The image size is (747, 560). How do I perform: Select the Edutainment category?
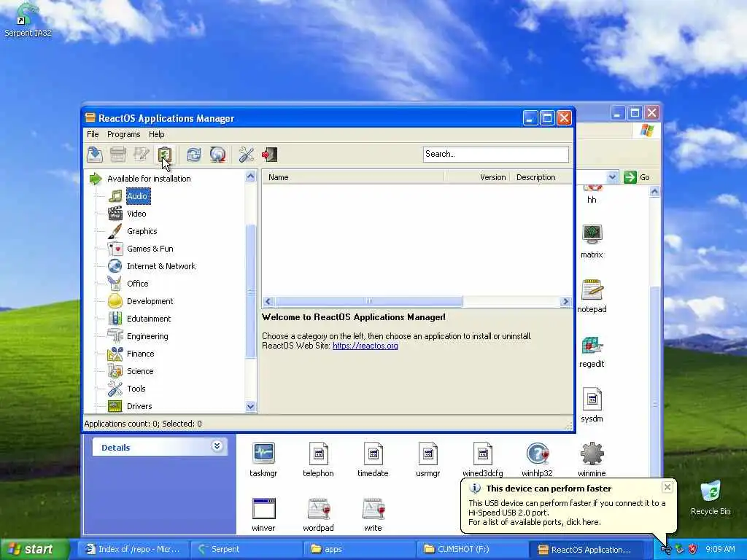(149, 319)
